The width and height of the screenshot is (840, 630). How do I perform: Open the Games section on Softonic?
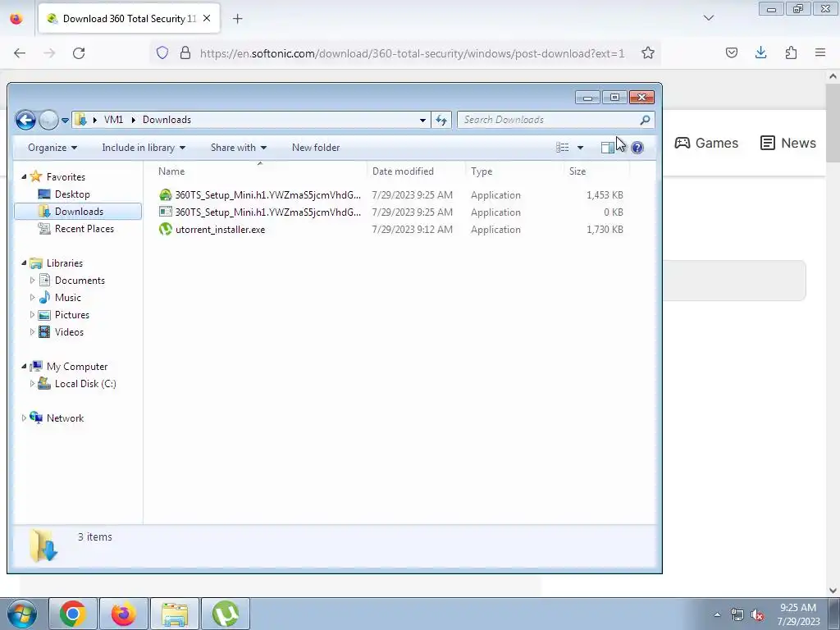(706, 143)
